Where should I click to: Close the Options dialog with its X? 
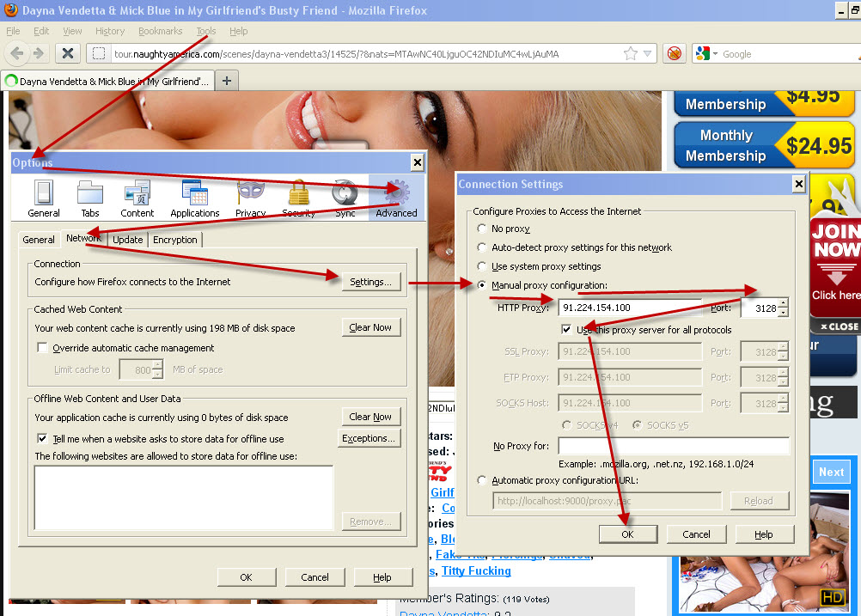(x=418, y=162)
